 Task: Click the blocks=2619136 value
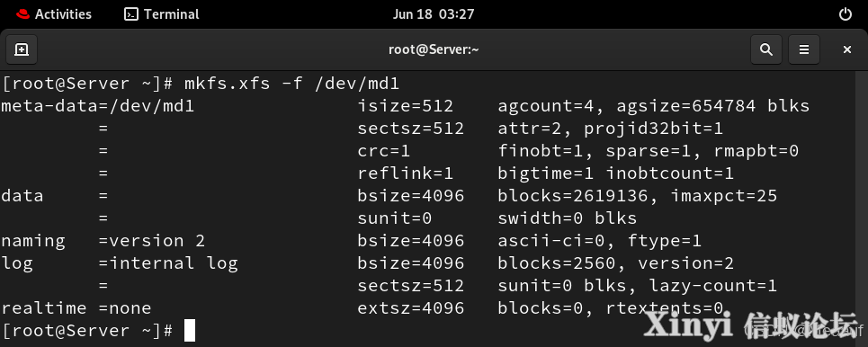(577, 195)
